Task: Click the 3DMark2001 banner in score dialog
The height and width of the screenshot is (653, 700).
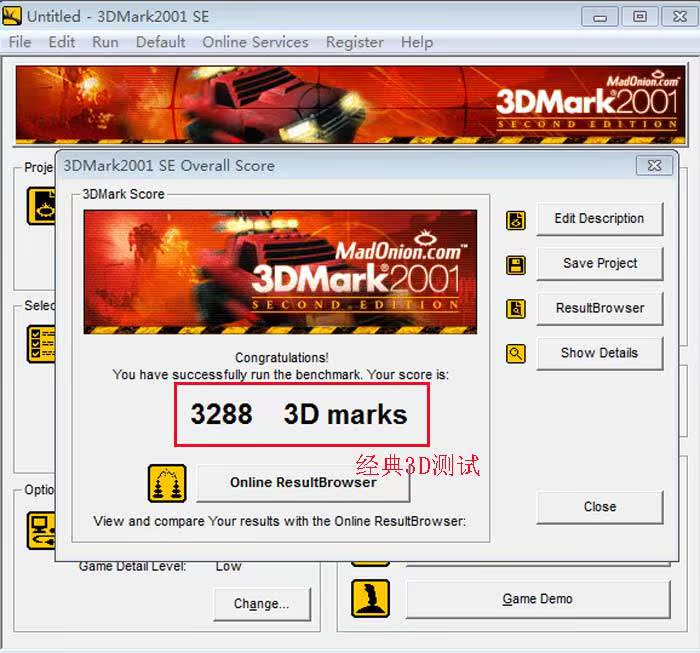Action: coord(280,272)
